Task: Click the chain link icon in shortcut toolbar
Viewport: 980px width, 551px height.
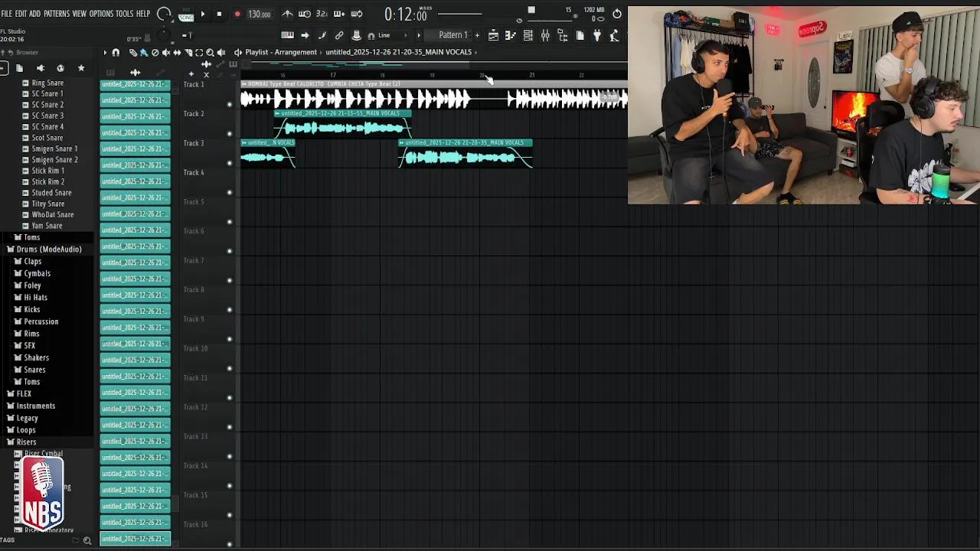Action: (339, 35)
